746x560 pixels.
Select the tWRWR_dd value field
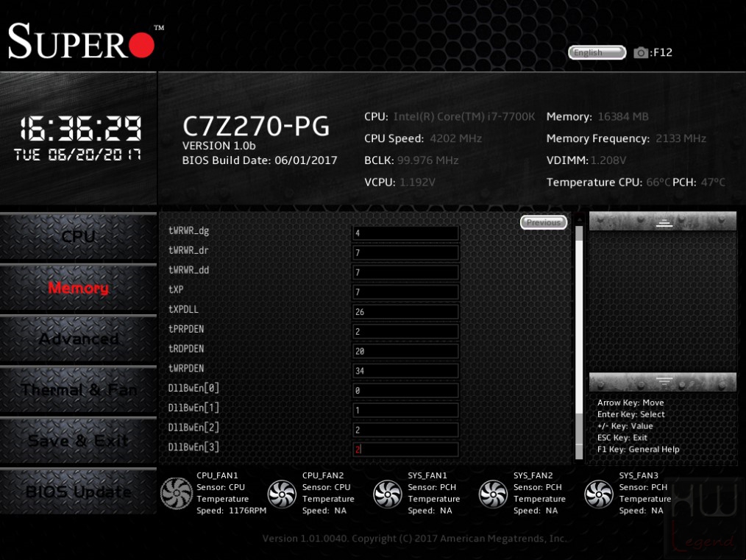(x=405, y=272)
